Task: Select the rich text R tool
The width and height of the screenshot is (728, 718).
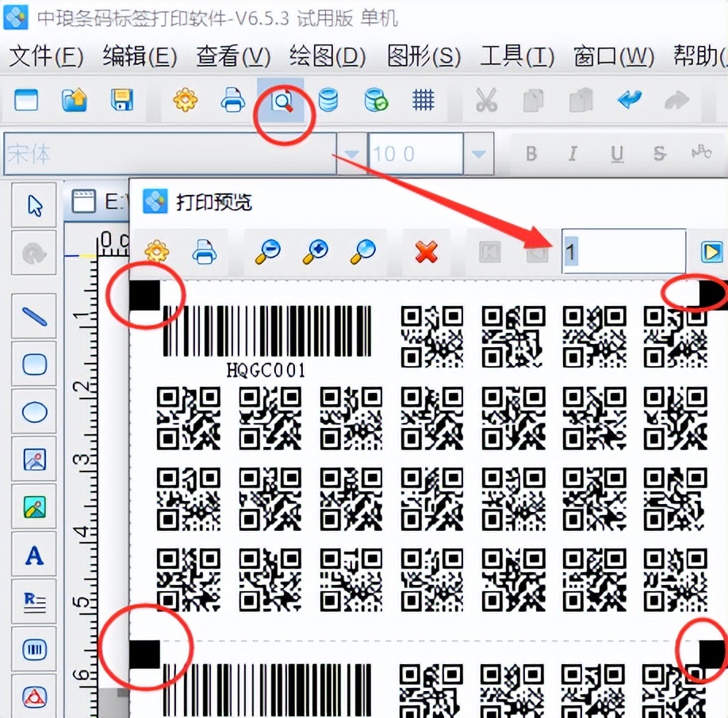Action: point(34,602)
